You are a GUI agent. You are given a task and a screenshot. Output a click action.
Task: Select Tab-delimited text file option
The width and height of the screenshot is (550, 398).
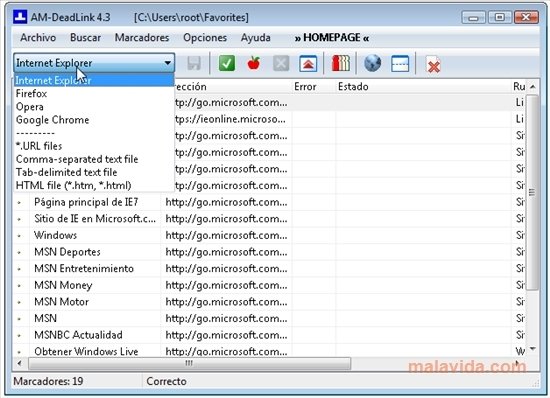click(94, 172)
